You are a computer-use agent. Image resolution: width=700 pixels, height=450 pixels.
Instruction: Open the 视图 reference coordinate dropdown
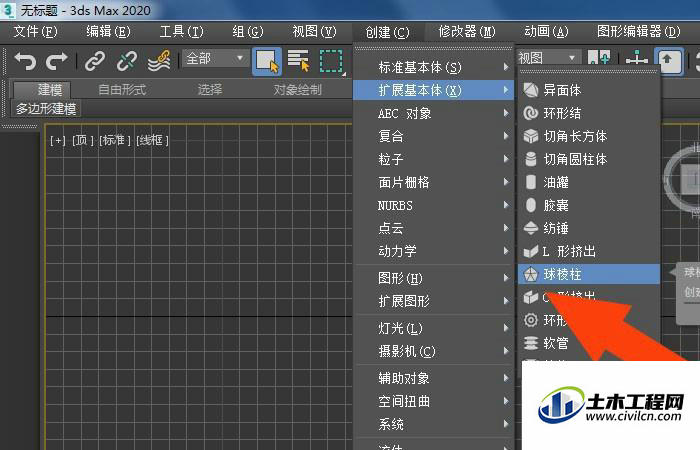[x=548, y=58]
